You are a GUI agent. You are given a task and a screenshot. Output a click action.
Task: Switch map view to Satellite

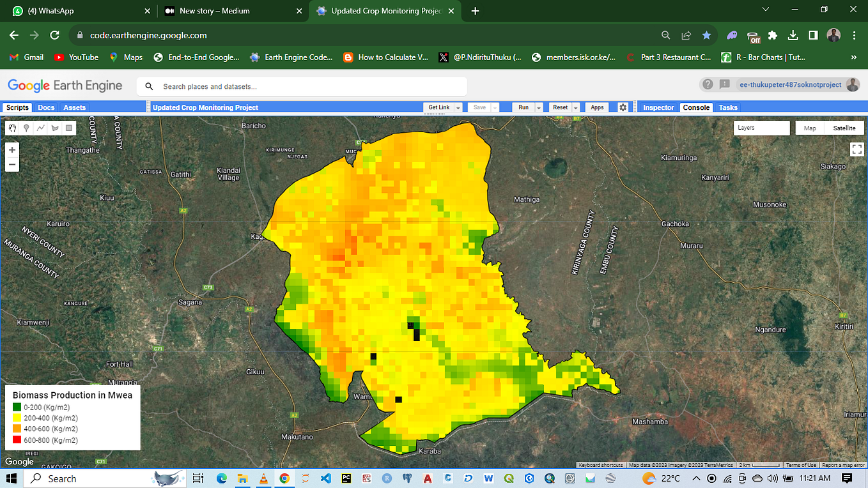[844, 128]
